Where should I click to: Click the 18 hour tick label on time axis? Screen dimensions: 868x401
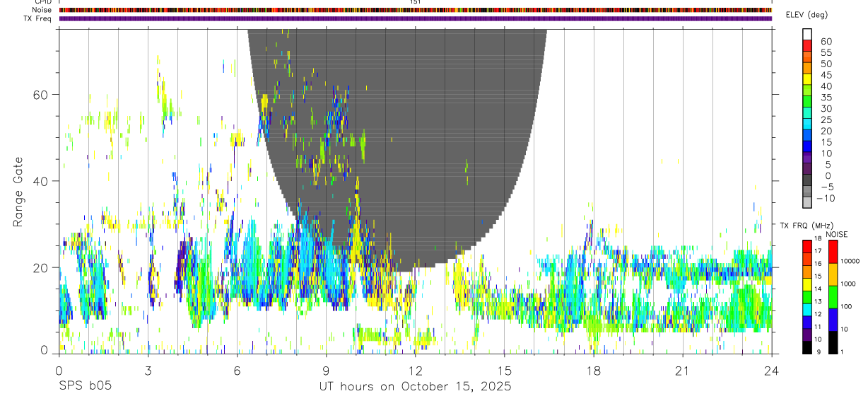[594, 371]
